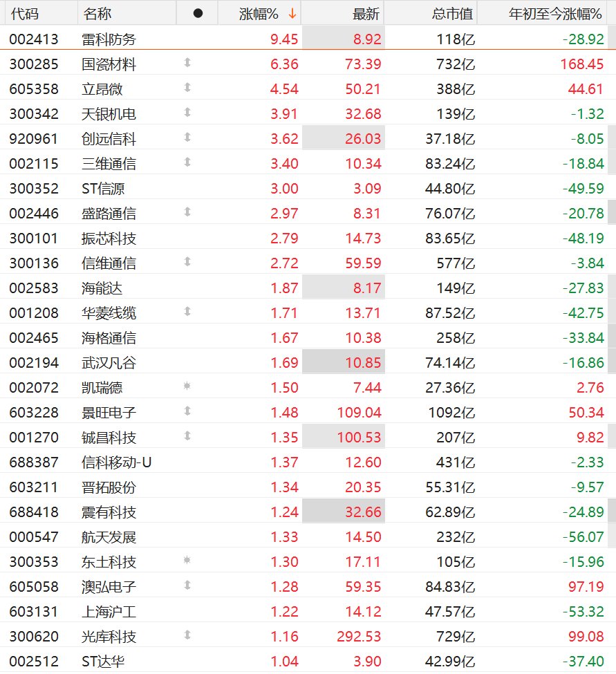Click the 名称 column header

point(97,14)
